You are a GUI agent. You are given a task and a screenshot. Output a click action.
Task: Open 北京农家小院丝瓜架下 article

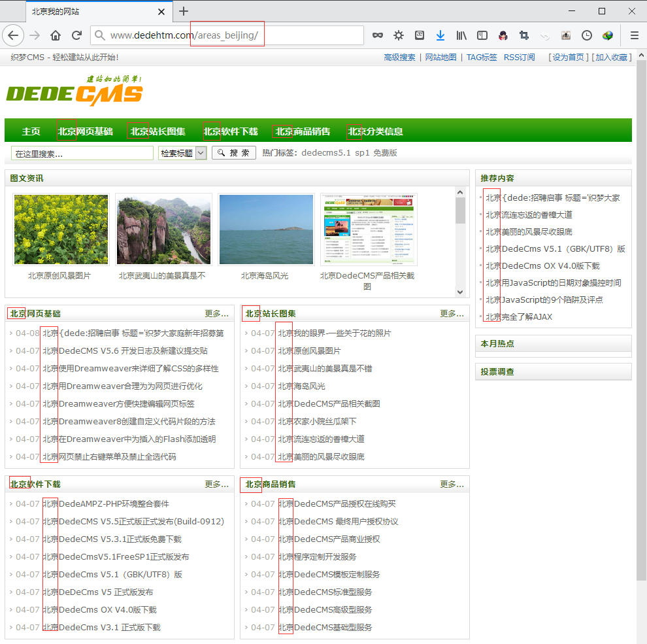[317, 422]
